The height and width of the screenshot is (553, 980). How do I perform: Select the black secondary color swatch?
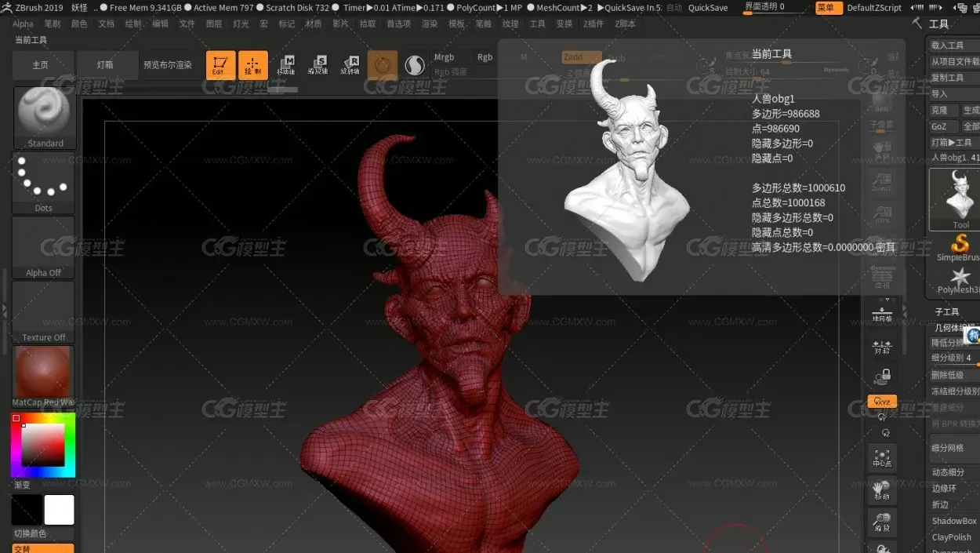27,510
